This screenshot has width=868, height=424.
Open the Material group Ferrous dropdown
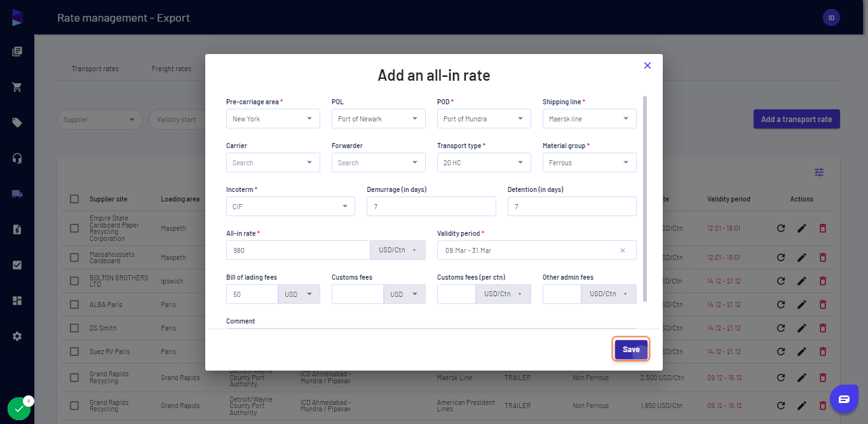(590, 163)
